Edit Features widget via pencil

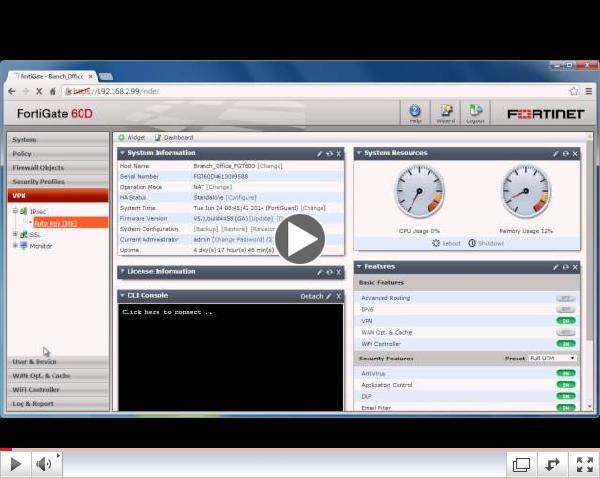click(x=556, y=267)
